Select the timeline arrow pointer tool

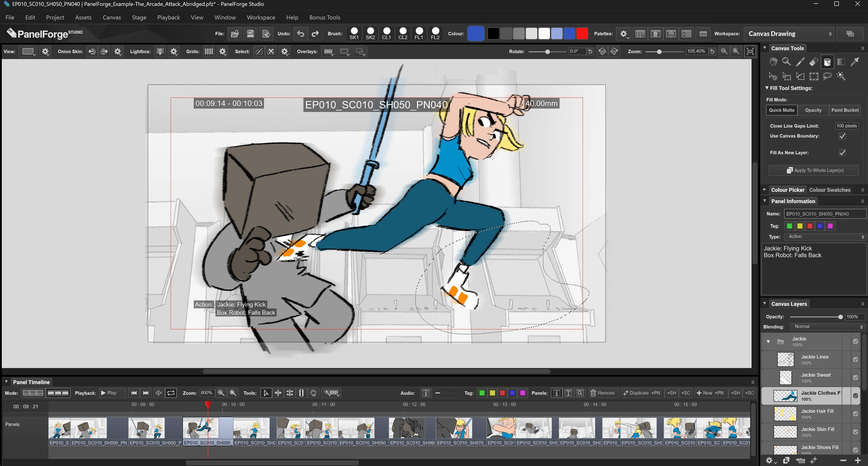266,393
